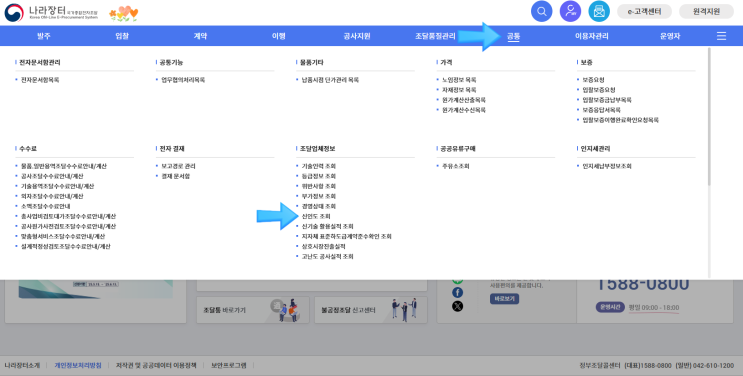The height and width of the screenshot is (376, 743).
Task: Select the 공통 menu
Action: point(514,36)
